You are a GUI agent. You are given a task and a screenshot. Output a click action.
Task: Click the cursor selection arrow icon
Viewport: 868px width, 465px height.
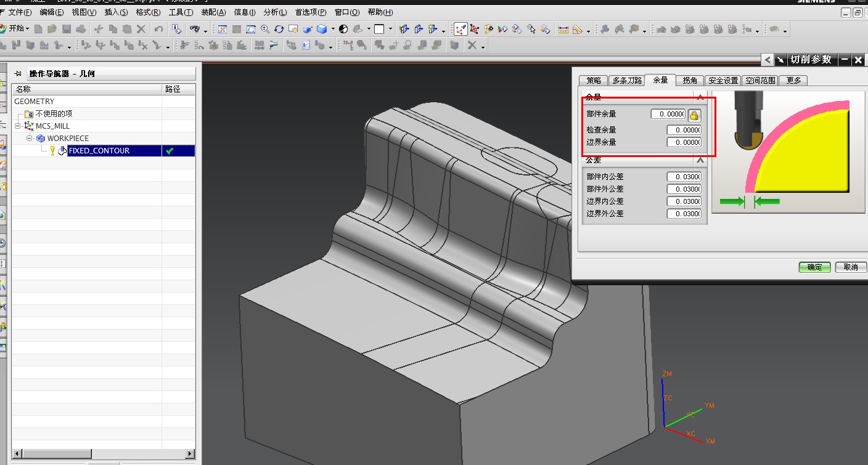pyautogui.click(x=531, y=29)
